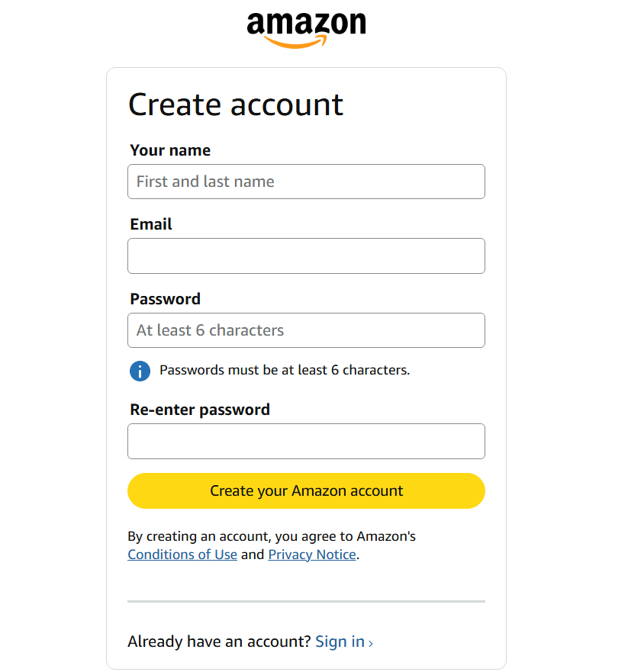
Task: Click the "Password" field label
Action: [x=165, y=299]
